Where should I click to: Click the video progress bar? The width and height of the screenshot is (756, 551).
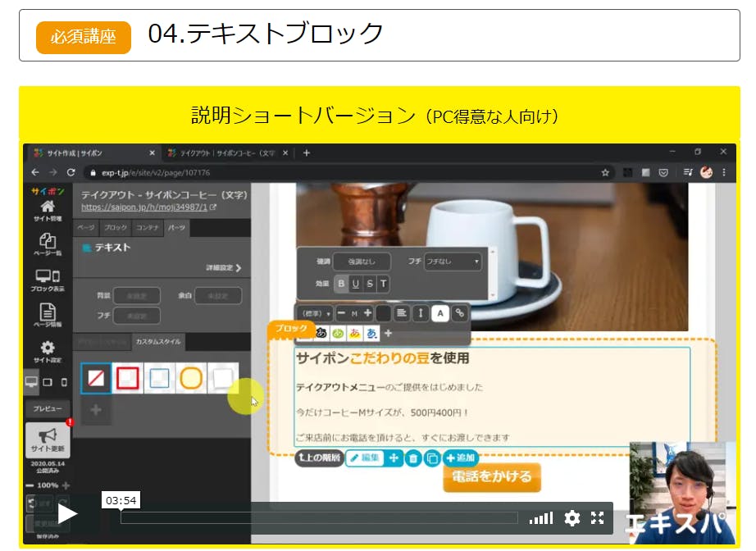[319, 517]
